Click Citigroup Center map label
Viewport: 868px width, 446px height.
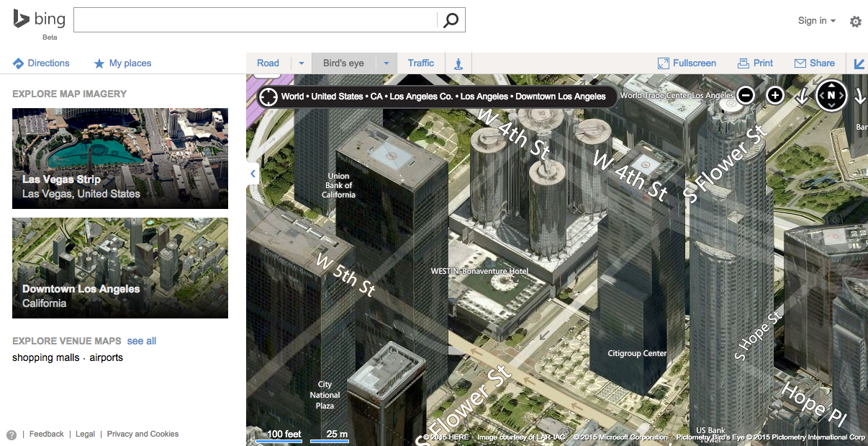[x=637, y=353]
